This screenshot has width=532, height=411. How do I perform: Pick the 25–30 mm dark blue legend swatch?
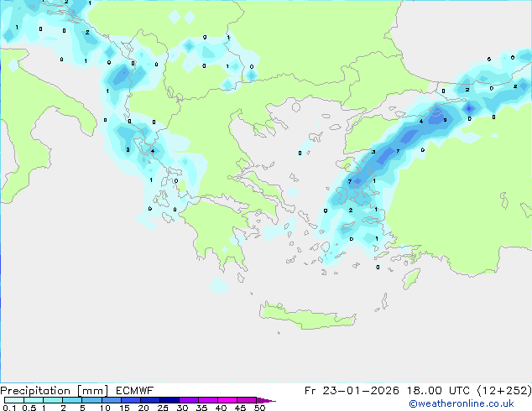(169, 400)
